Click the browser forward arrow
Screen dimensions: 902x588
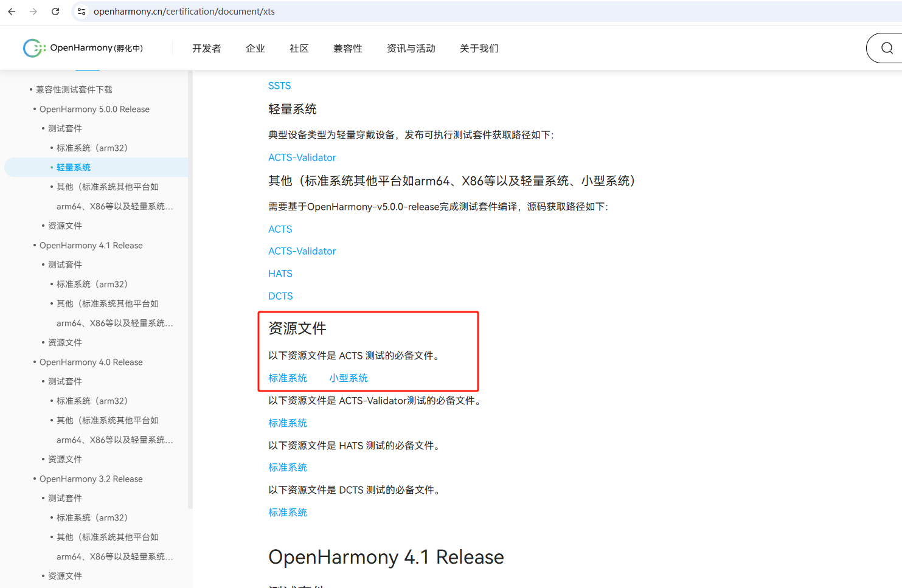pyautogui.click(x=33, y=12)
